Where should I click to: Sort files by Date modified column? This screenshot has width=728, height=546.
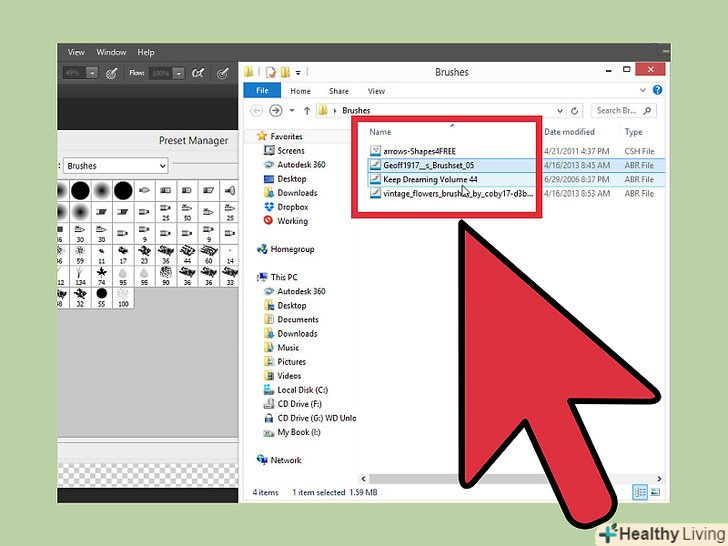[x=569, y=132]
